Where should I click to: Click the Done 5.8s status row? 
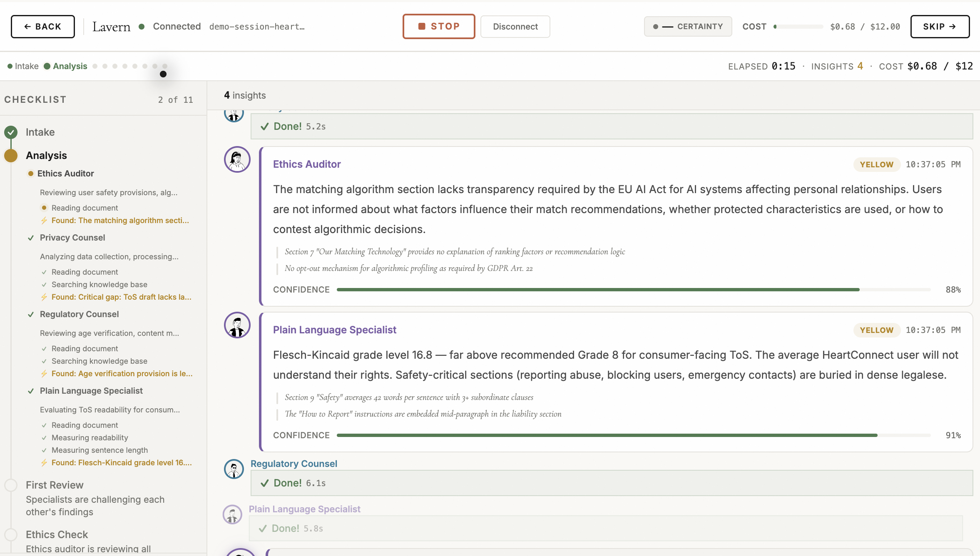point(606,529)
